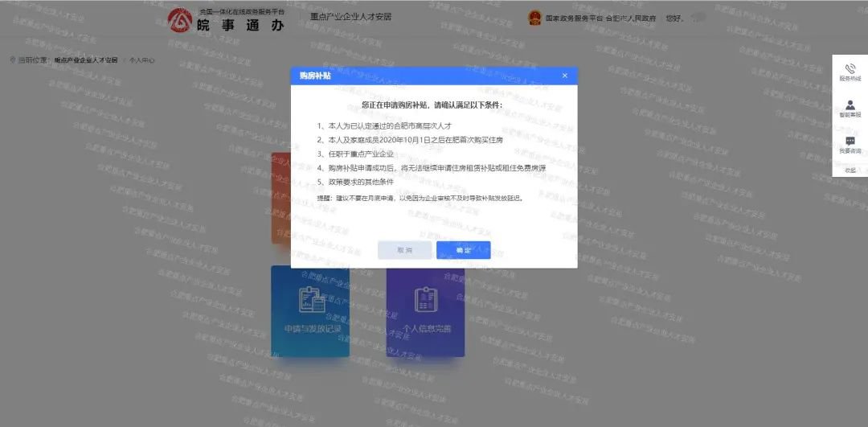This screenshot has height=427, width=868.
Task: Click the 确定 button in the dialog
Action: pos(464,250)
